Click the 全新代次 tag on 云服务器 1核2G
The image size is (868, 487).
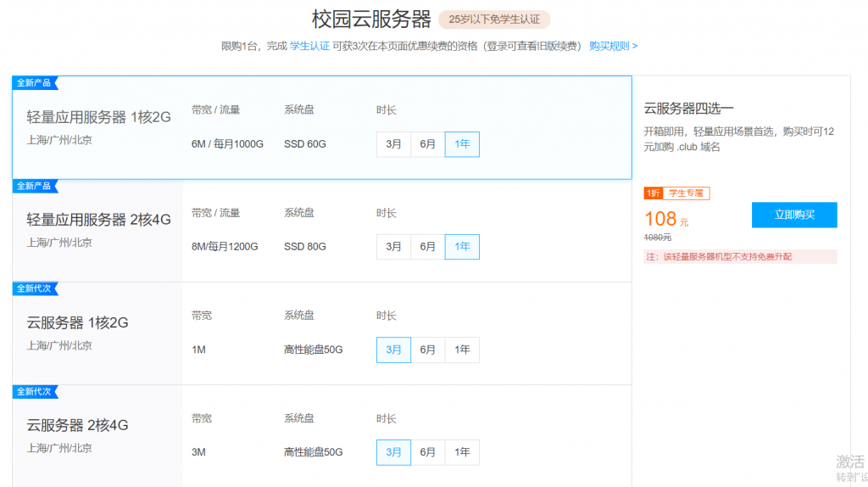(34, 288)
